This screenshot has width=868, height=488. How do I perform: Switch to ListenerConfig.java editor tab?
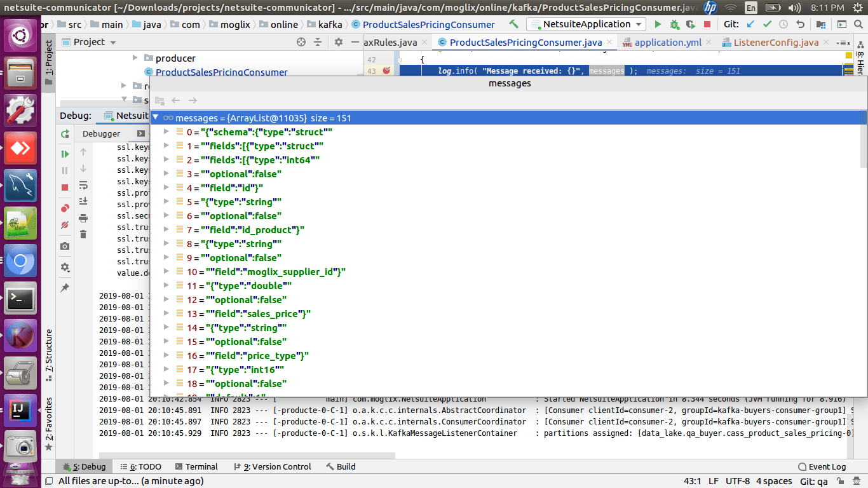(x=775, y=43)
